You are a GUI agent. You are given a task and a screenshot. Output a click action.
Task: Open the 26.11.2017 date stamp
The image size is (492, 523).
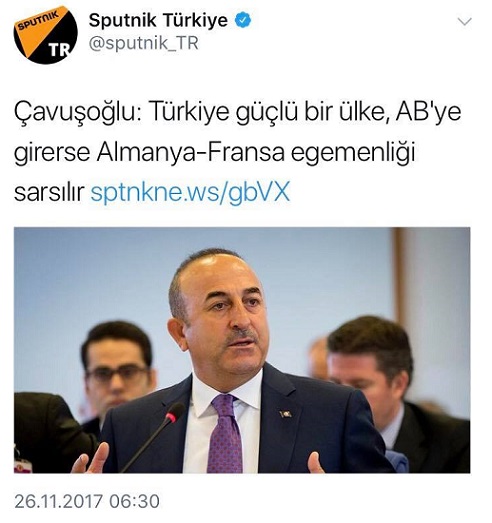(x=58, y=501)
